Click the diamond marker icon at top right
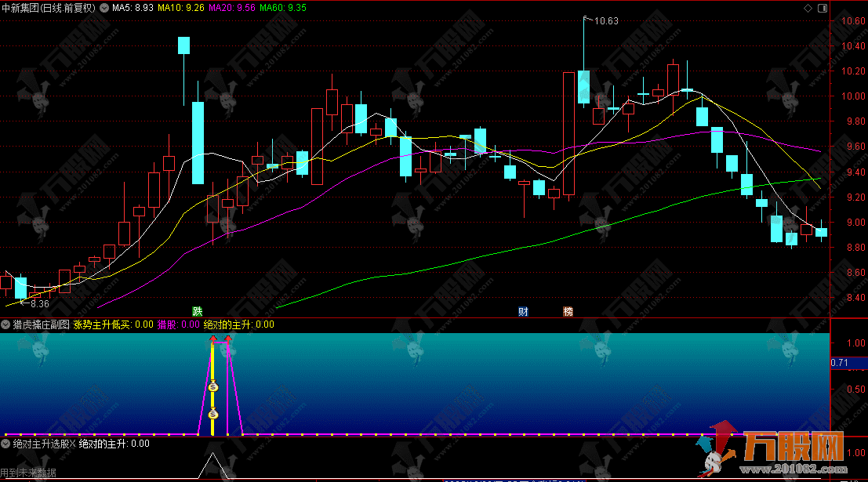The width and height of the screenshot is (868, 482). [808, 7]
